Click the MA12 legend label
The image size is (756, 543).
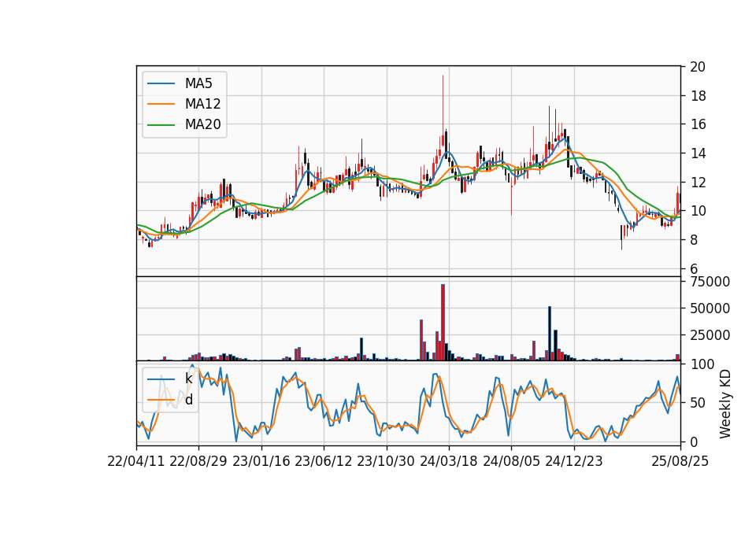point(202,104)
